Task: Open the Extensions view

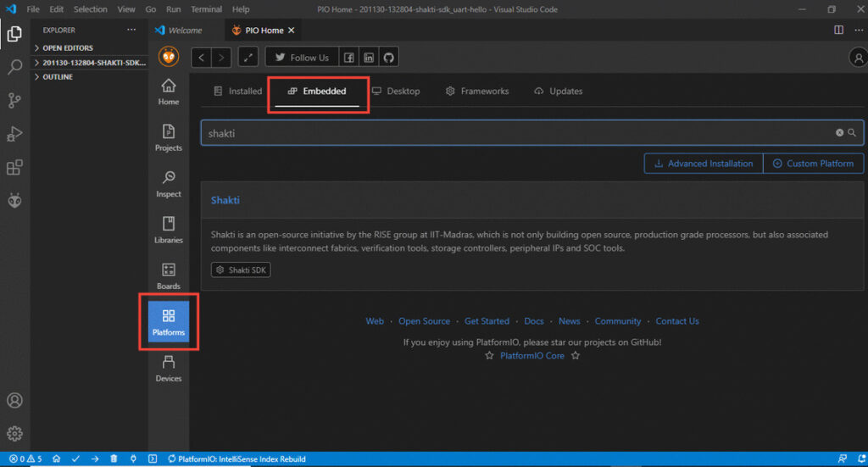Action: 14,167
